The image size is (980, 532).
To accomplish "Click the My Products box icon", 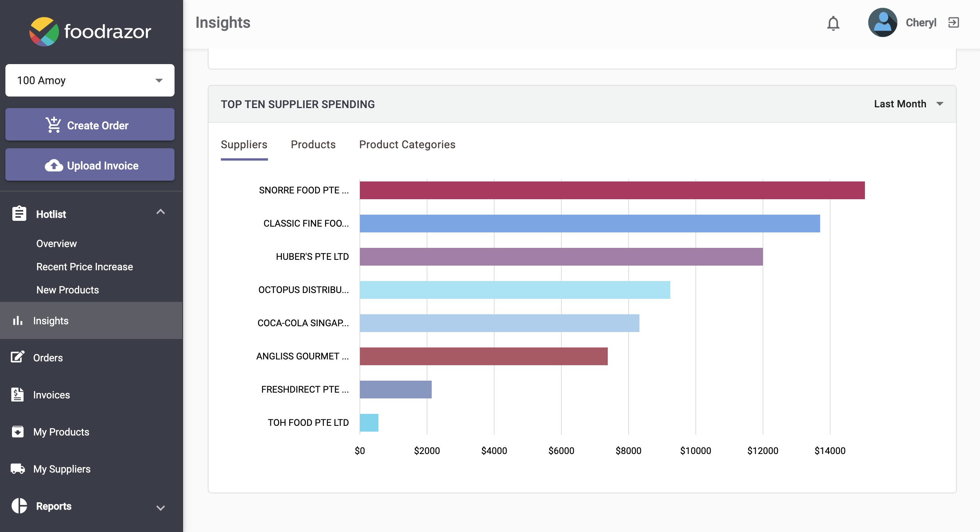I will (18, 432).
